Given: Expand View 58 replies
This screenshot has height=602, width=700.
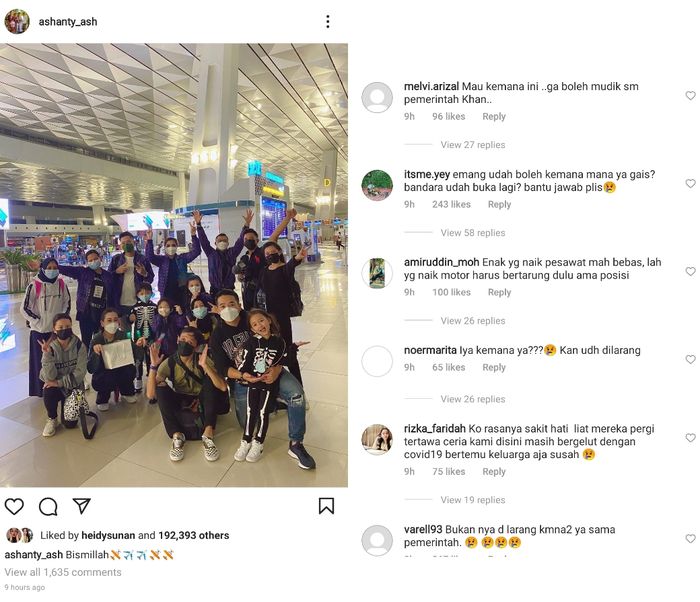Looking at the screenshot, I should (473, 233).
